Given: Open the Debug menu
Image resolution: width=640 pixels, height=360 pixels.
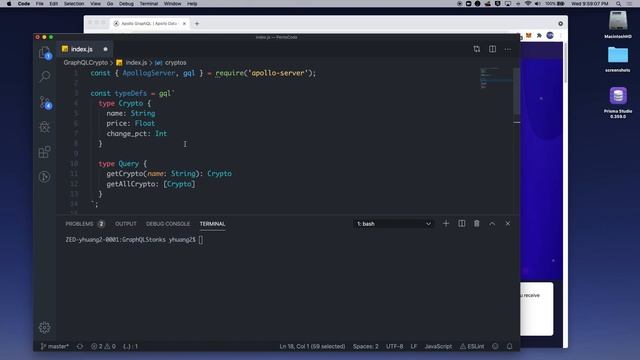Looking at the screenshot, I should click(126, 4).
